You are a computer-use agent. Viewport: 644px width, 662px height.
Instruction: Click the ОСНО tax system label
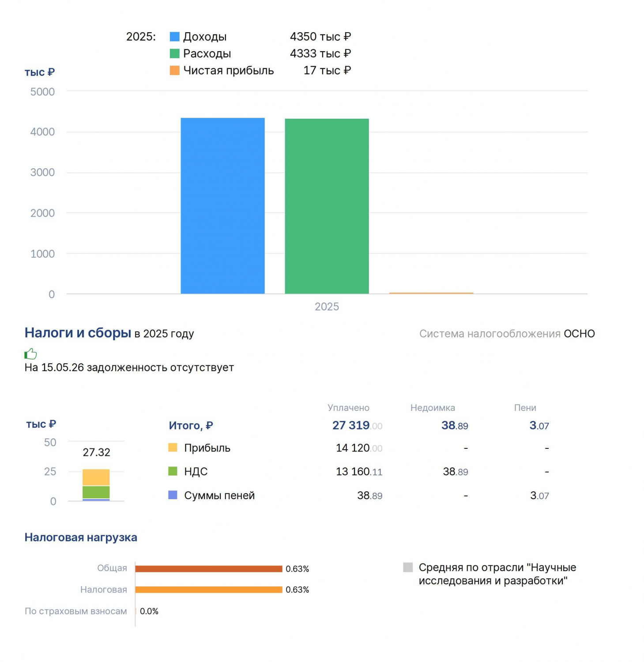(579, 334)
